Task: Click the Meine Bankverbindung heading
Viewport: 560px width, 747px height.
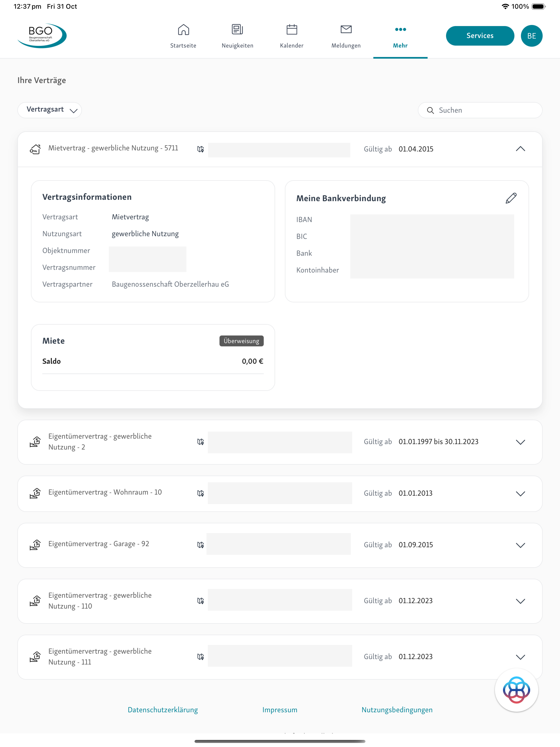Action: [341, 199]
